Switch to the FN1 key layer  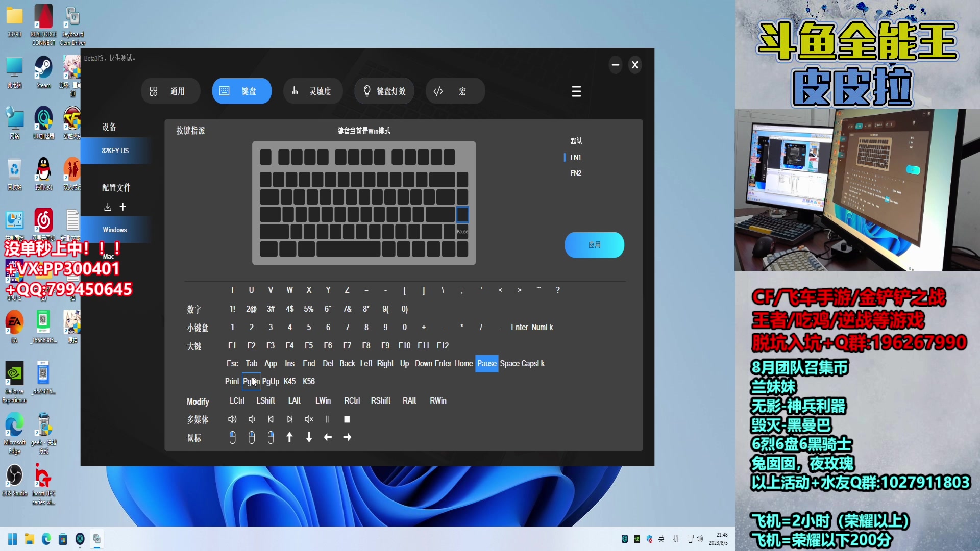pyautogui.click(x=576, y=157)
